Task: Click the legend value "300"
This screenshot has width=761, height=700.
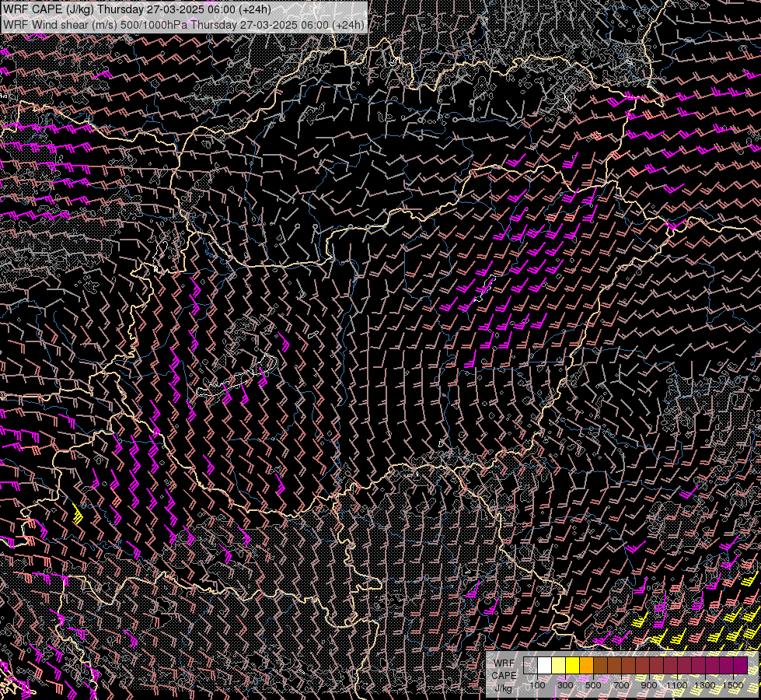Action: 565,685
